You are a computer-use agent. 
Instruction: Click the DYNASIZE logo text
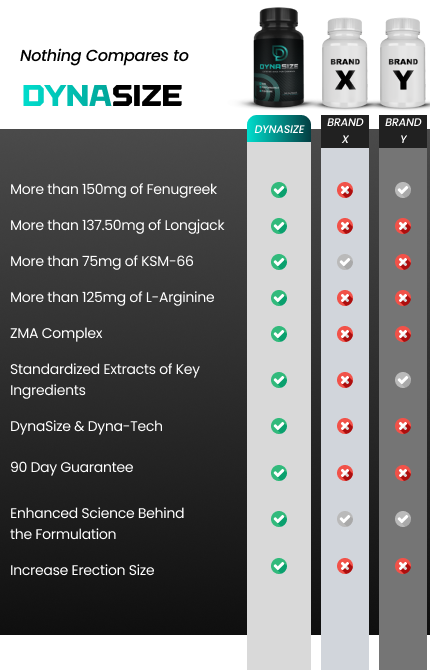(103, 95)
